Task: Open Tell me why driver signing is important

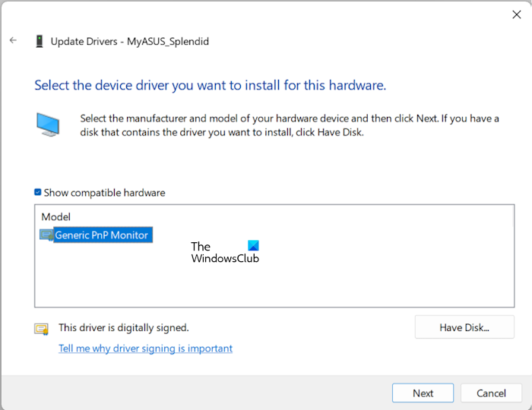Action: coord(145,348)
